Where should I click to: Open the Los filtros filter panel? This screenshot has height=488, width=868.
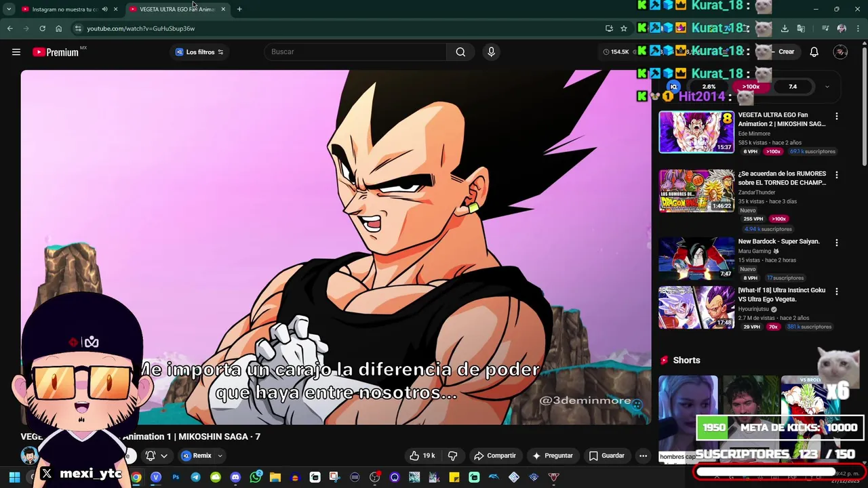coord(199,52)
